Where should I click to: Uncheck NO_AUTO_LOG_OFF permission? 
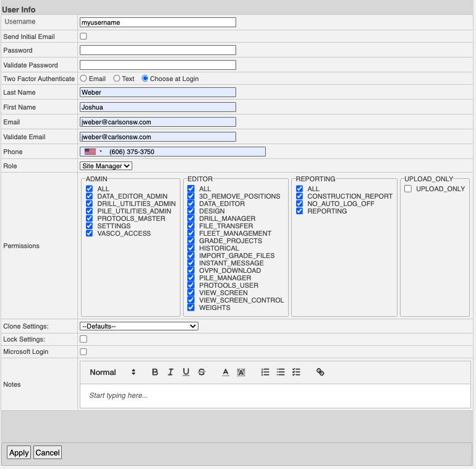(300, 204)
